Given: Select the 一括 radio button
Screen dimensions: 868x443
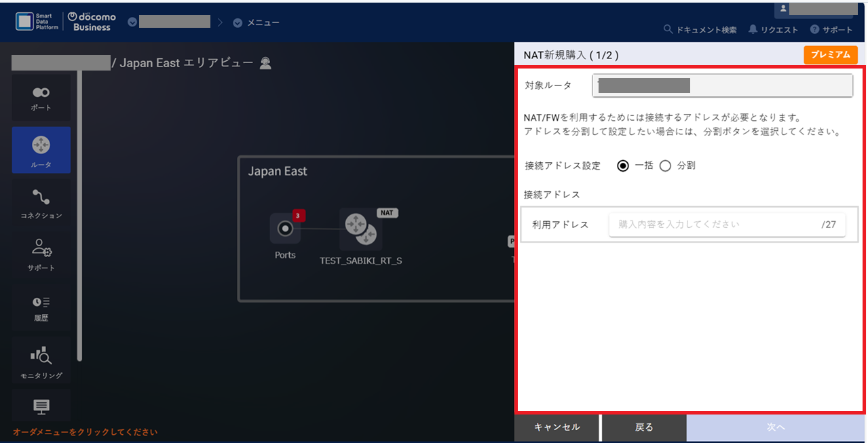Looking at the screenshot, I should point(623,166).
